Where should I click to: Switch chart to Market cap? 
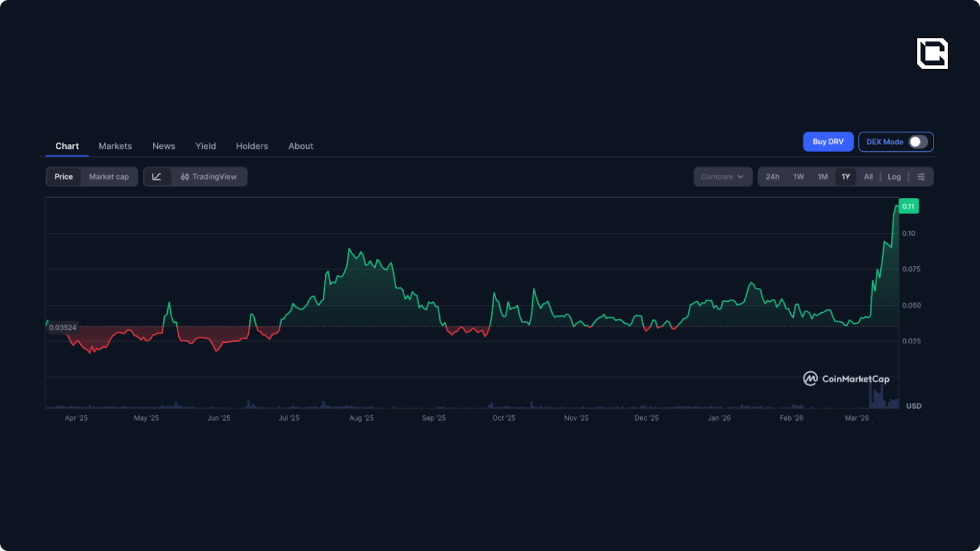pyautogui.click(x=109, y=177)
